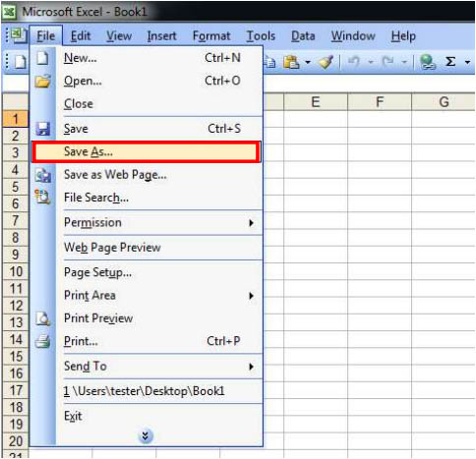476x459 pixels.
Task: Select the Format Painter brush icon
Action: [326, 62]
